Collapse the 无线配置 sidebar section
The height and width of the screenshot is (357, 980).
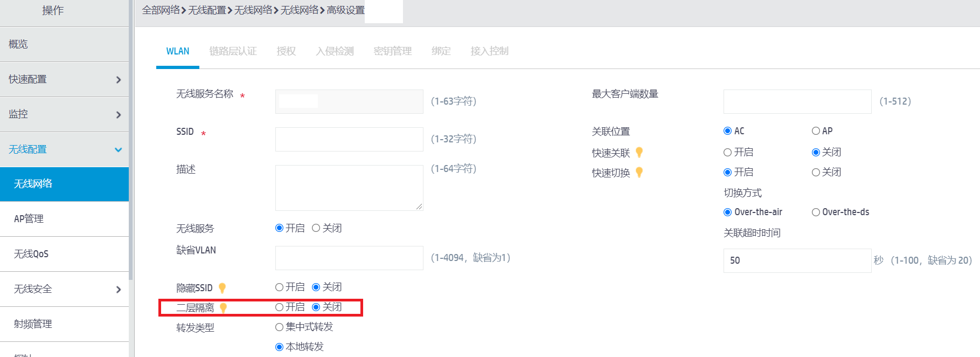(119, 150)
